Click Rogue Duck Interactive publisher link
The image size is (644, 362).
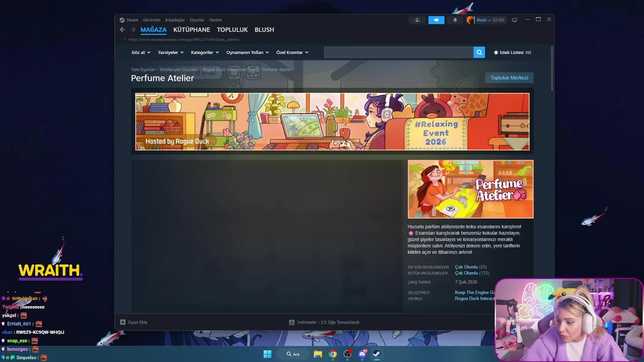(474, 299)
